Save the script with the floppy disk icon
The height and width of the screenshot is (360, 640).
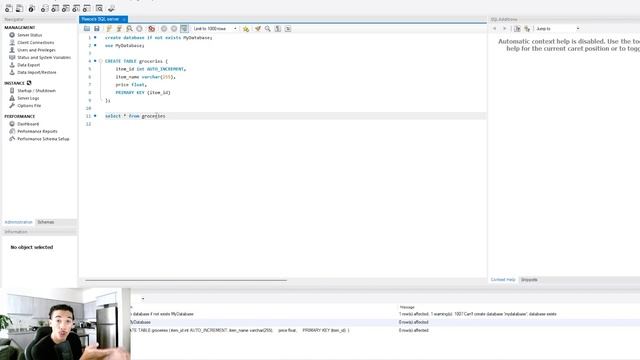point(97,29)
